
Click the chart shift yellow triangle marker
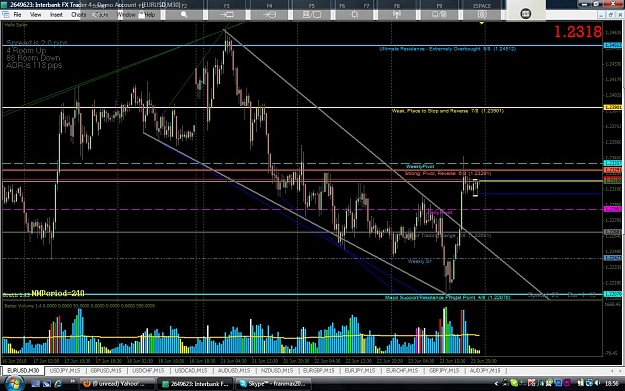click(482, 24)
